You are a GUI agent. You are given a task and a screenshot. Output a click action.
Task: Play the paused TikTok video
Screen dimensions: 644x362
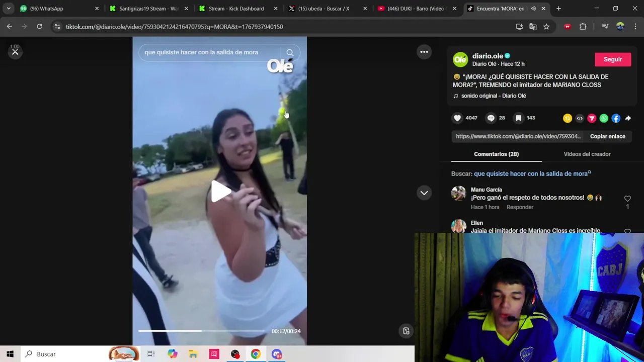tap(220, 192)
